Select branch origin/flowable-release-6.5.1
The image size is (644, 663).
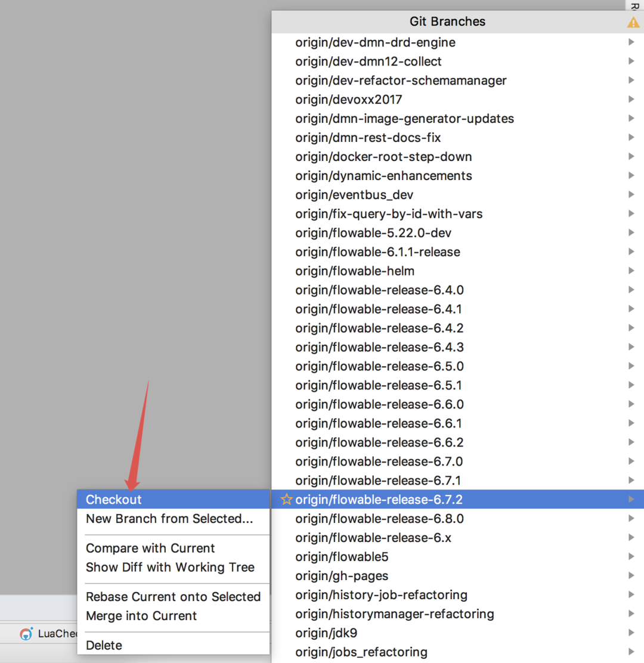[x=457, y=385]
